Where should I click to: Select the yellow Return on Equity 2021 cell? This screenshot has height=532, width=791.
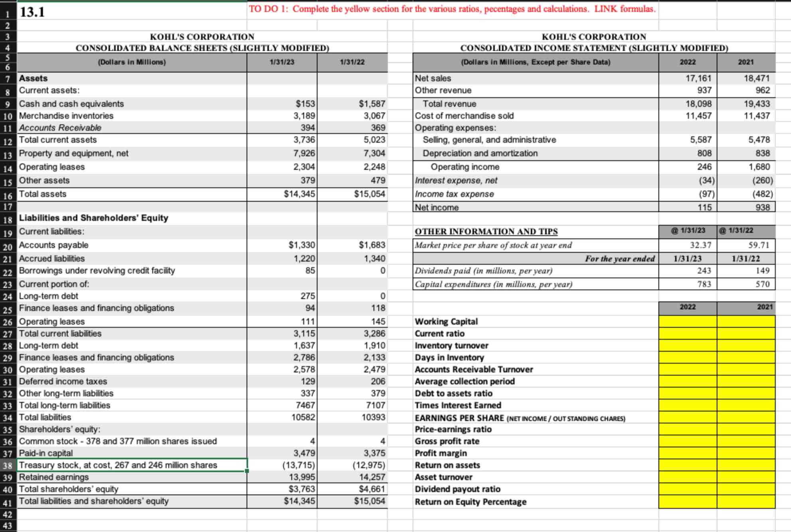point(746,502)
